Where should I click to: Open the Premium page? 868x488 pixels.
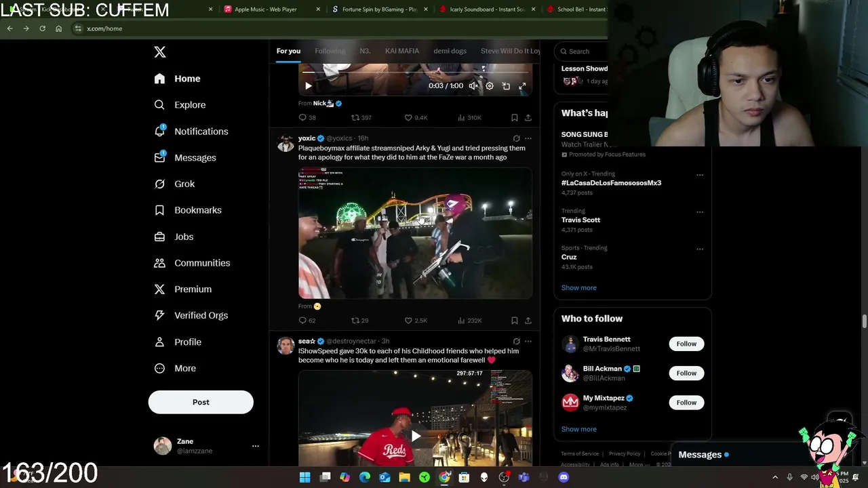(183, 289)
